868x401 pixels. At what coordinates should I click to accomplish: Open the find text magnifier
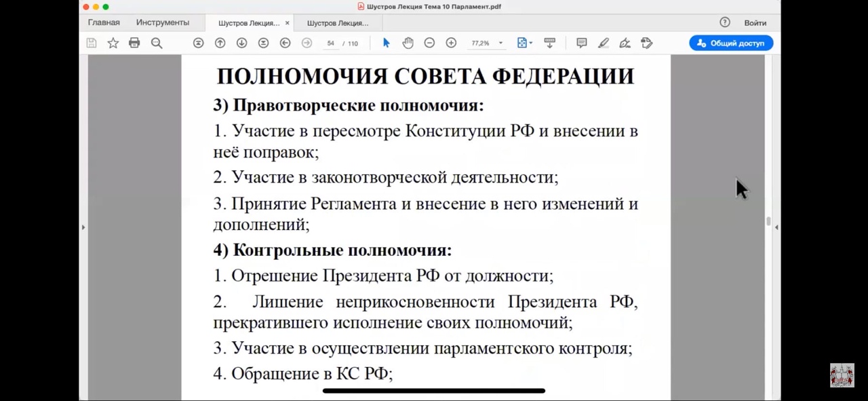[x=157, y=43]
